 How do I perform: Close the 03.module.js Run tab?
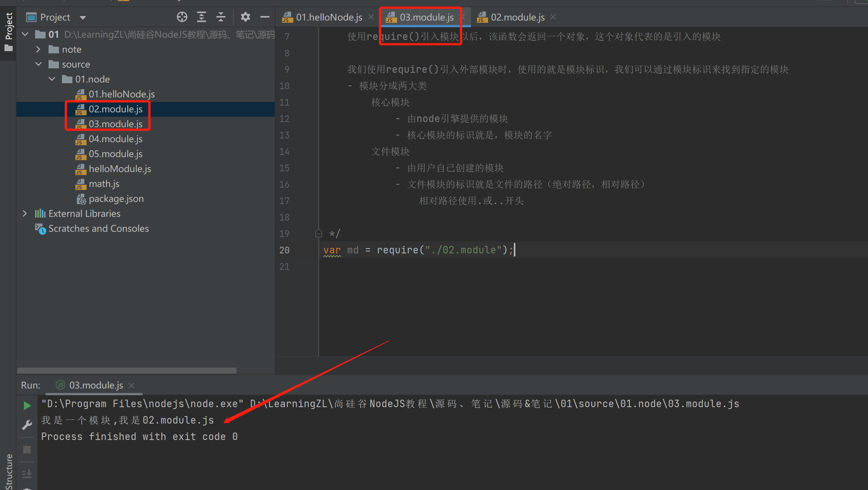(131, 385)
